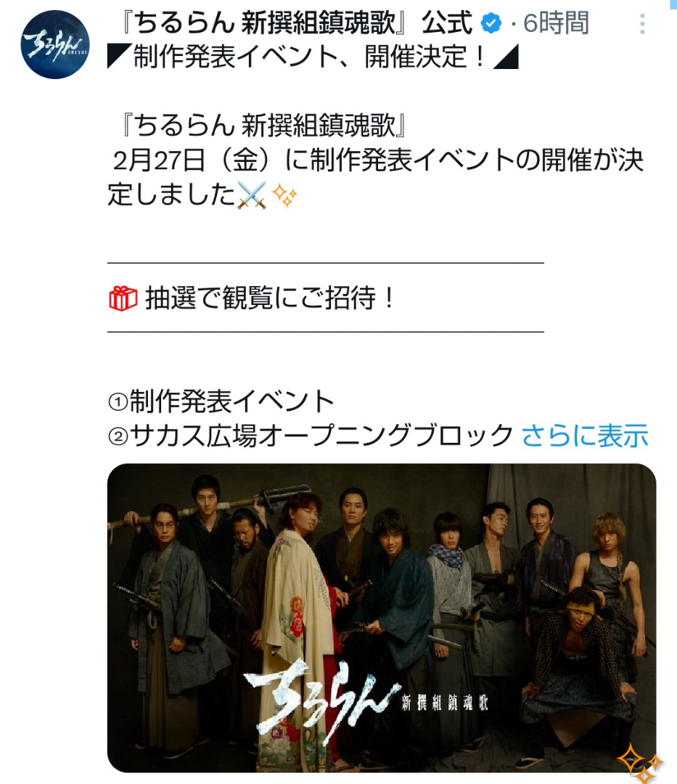
Task: Click the 新撰組鎮魂歌 subtitle on poster
Action: (x=445, y=703)
